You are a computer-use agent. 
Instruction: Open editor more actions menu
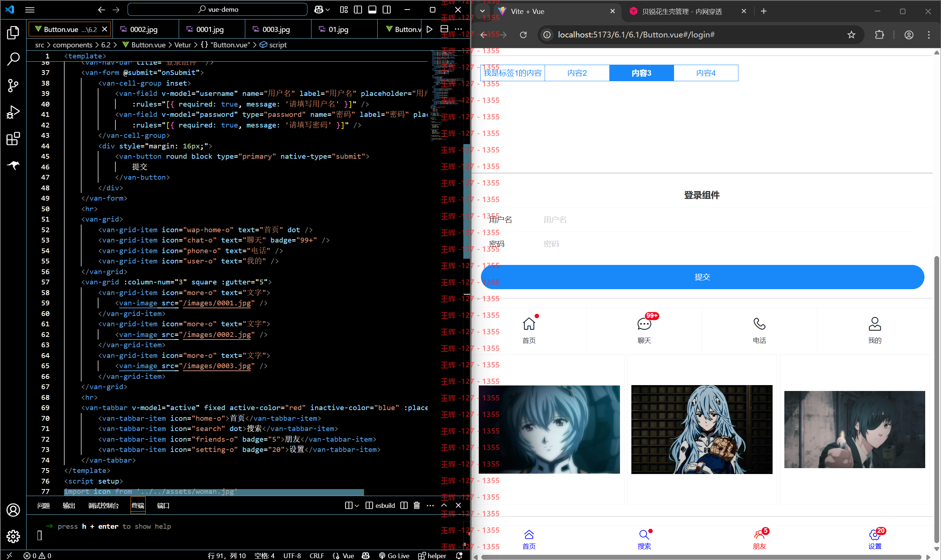459,29
